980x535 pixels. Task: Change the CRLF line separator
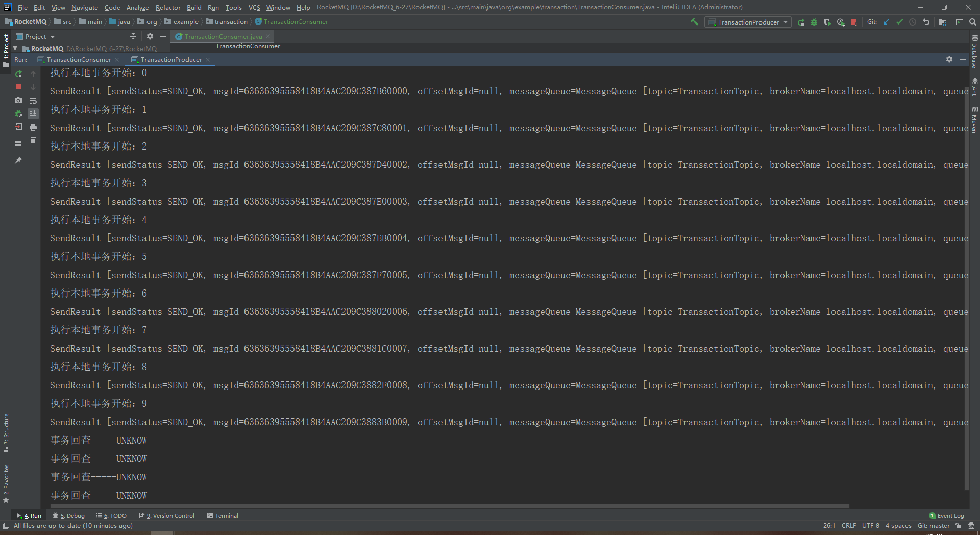pos(849,525)
